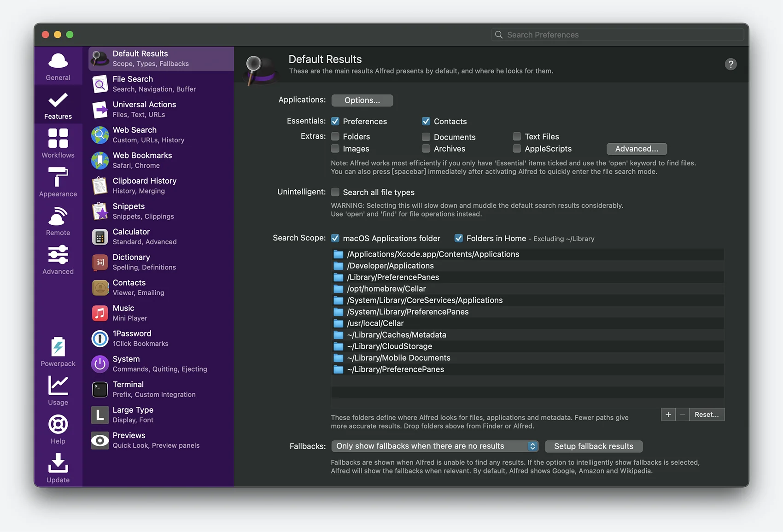Open the Fallbacks behavior dropdown
Screen dimensions: 783x532
pyautogui.click(x=435, y=446)
